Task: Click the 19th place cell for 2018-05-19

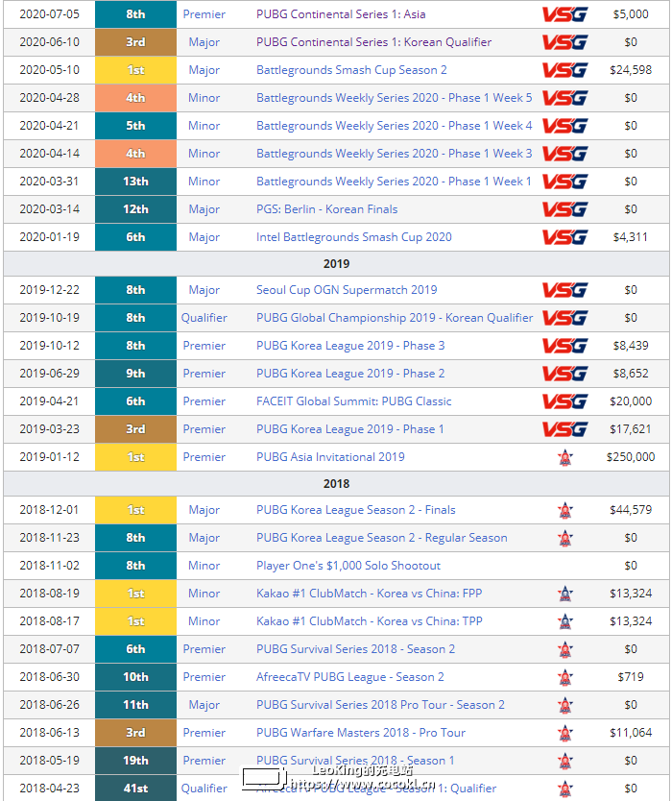Action: 135,761
